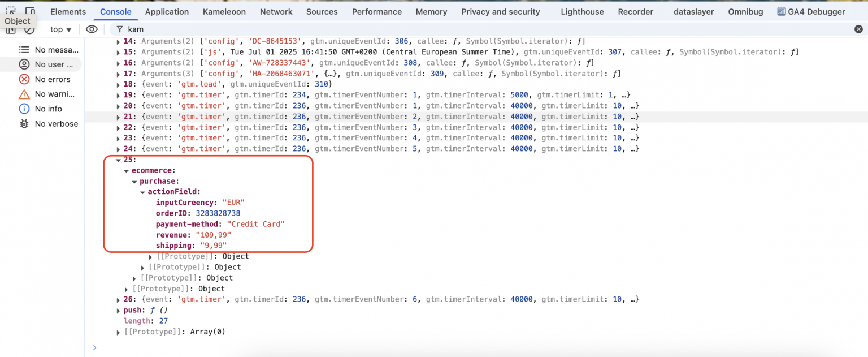868x357 pixels.
Task: Open the GA4 Debugger tab
Action: (811, 12)
